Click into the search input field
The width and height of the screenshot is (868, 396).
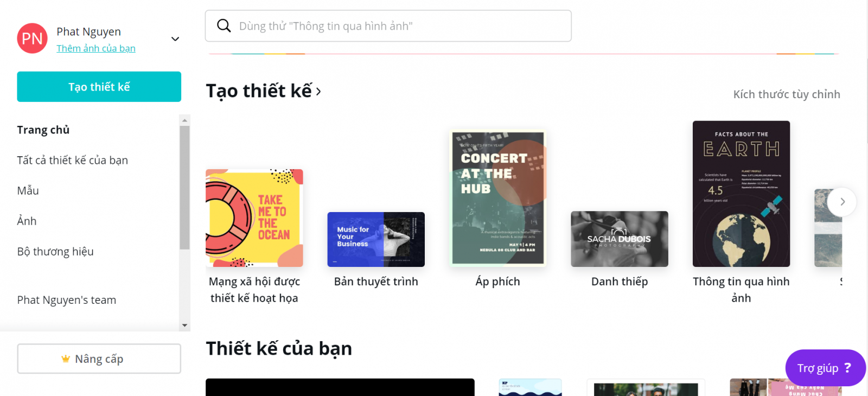(388, 25)
